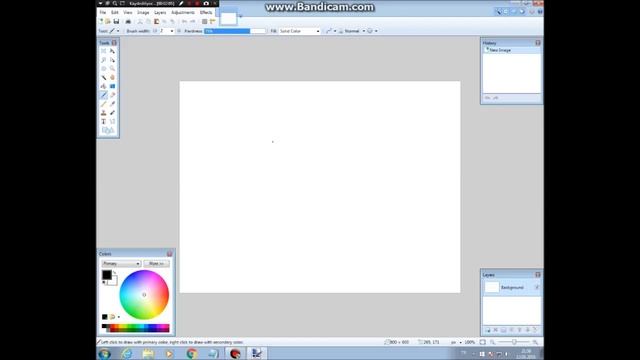Open the File menu
The image size is (640, 360).
[x=103, y=12]
